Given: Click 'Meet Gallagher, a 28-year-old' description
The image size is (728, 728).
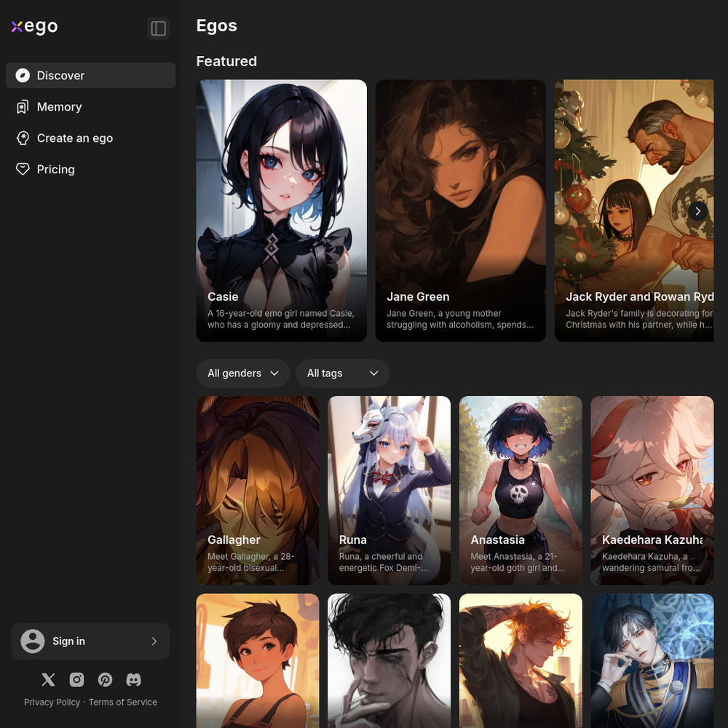Looking at the screenshot, I should point(251,562).
